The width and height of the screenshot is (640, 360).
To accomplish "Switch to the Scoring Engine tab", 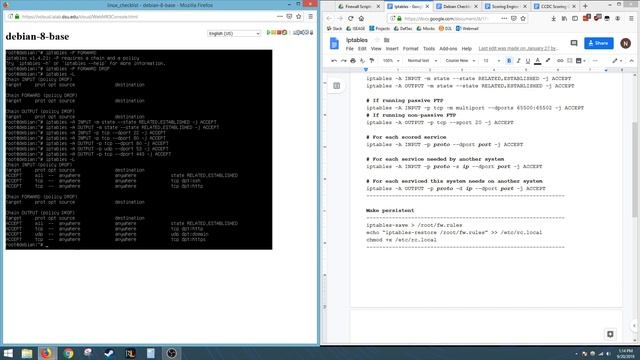I will coord(505,7).
